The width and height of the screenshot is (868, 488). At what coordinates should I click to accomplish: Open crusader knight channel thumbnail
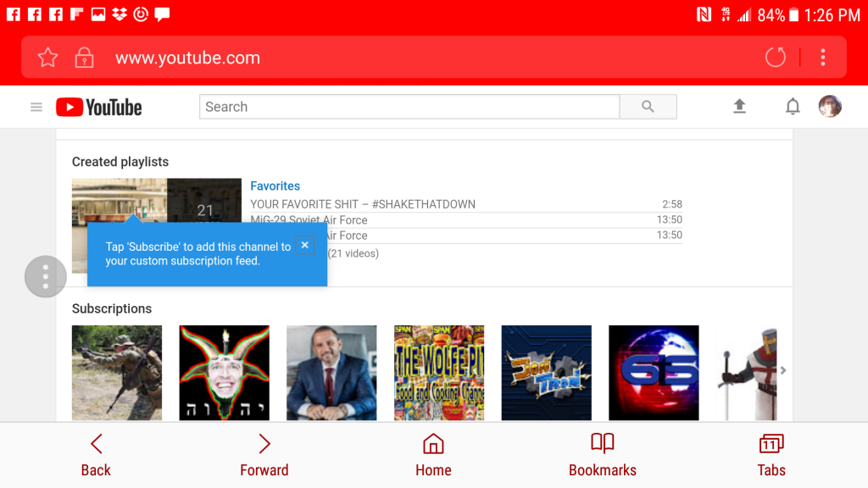point(747,373)
